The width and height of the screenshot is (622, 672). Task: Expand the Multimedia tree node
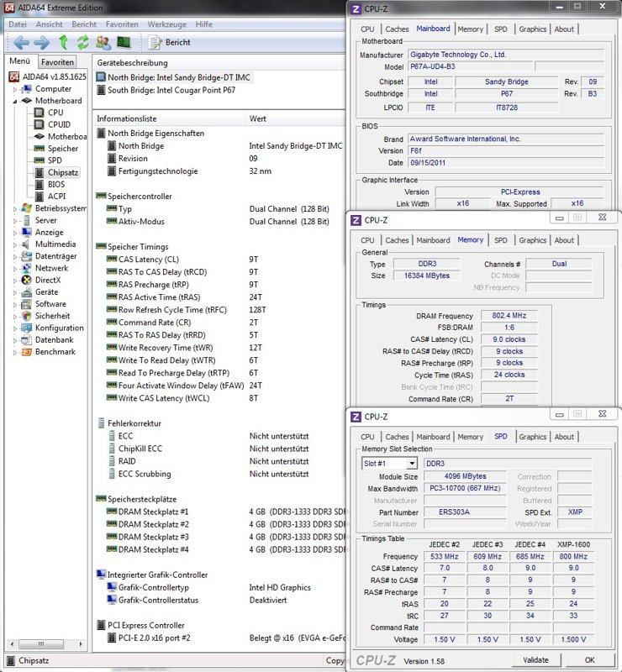click(x=15, y=245)
